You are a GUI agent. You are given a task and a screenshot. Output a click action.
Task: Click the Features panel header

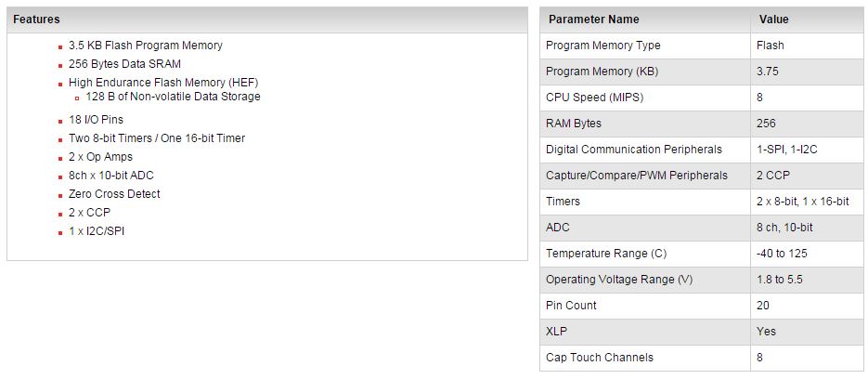[x=266, y=20]
